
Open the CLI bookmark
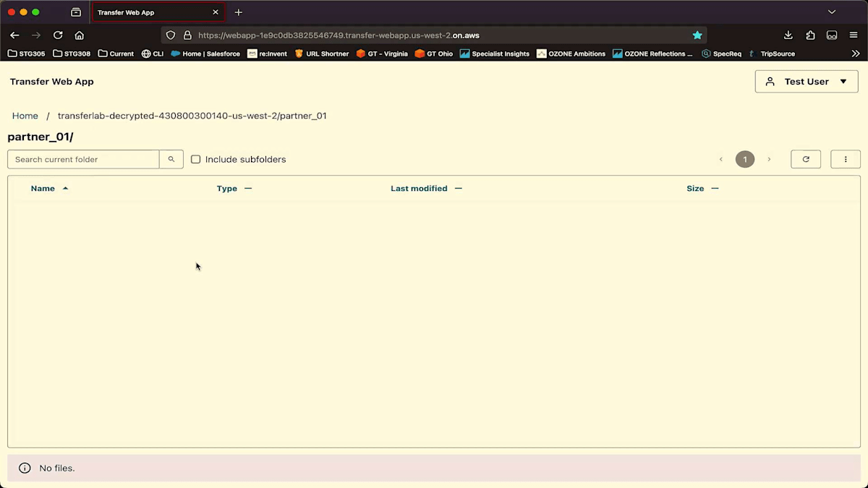[153, 53]
